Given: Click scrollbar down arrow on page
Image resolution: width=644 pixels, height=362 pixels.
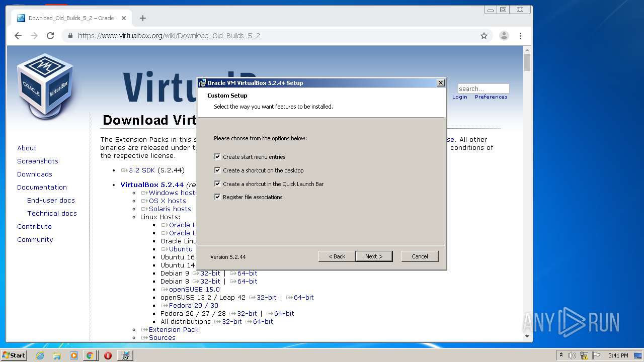Looking at the screenshot, I should pos(527,336).
